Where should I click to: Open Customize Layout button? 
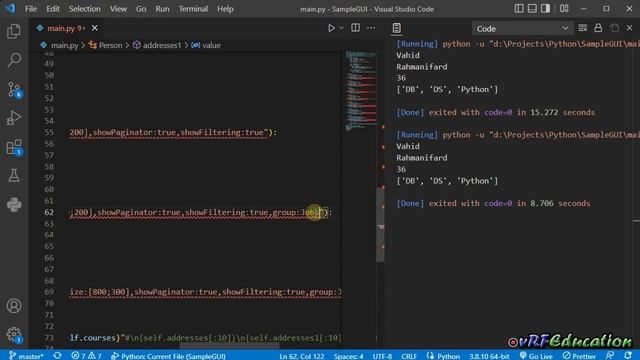[x=564, y=9]
